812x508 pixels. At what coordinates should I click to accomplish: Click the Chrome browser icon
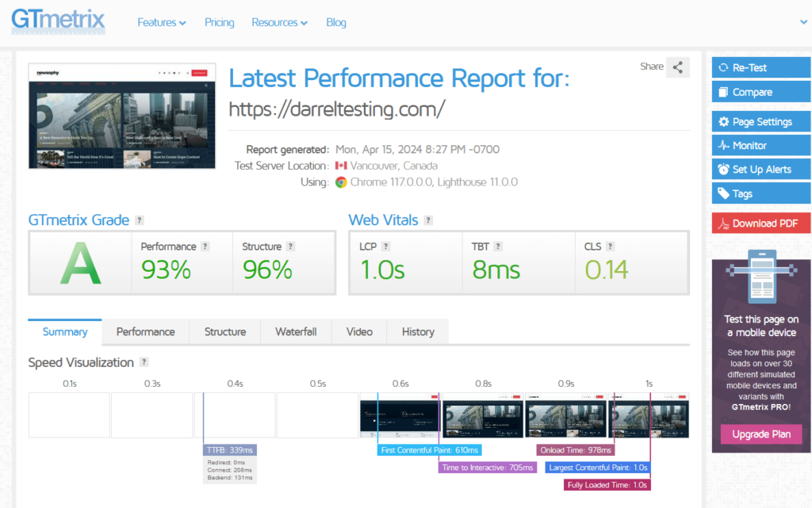[x=341, y=182]
